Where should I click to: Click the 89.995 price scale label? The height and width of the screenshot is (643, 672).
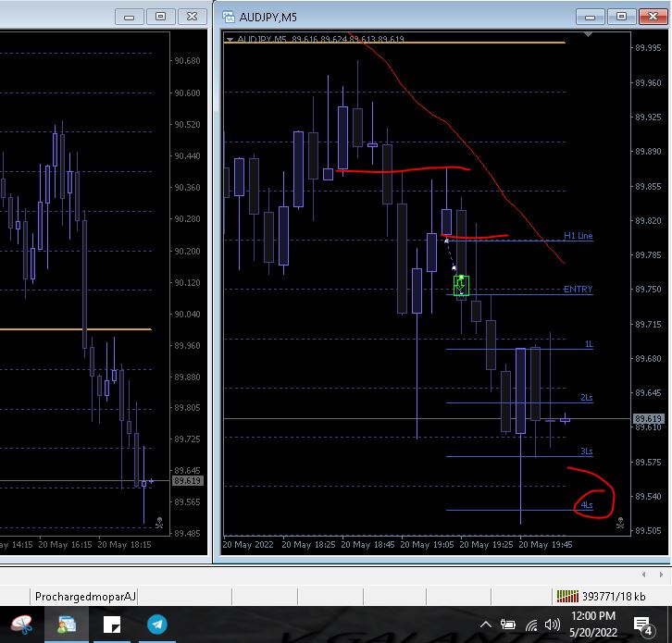[x=648, y=47]
